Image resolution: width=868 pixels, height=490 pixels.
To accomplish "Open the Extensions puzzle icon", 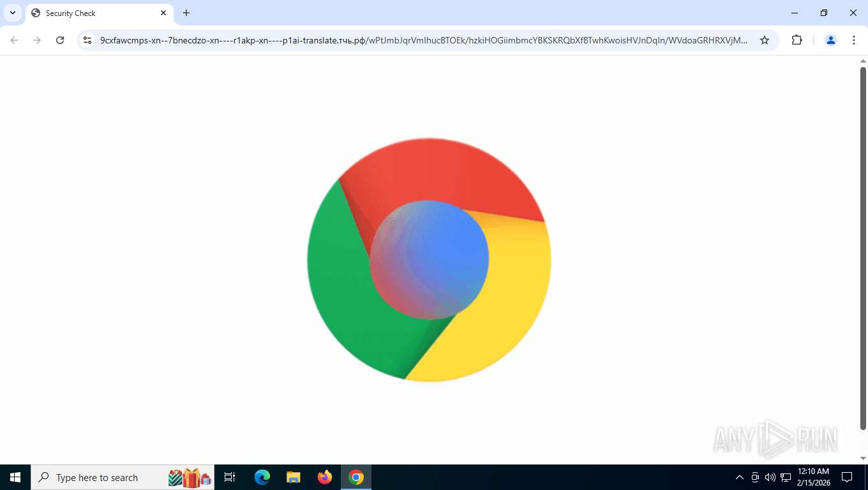I will (x=797, y=40).
